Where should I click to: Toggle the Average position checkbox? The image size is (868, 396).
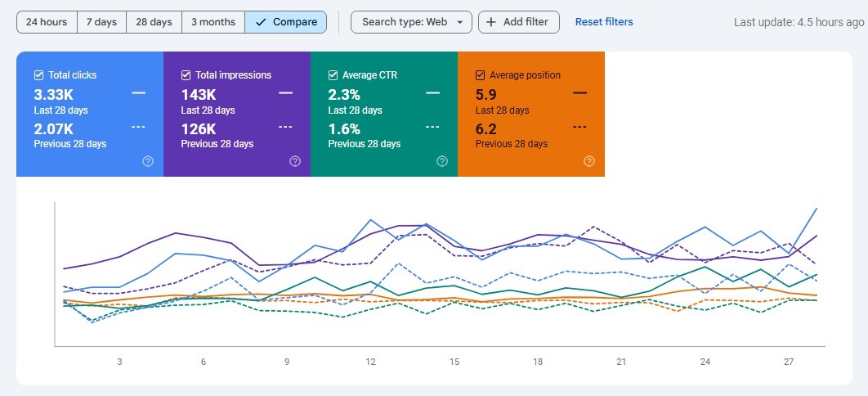481,75
